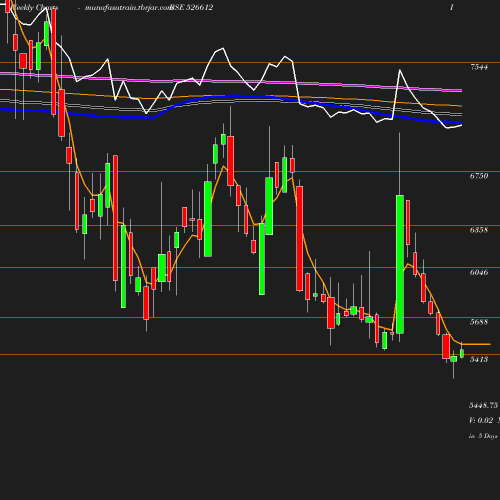Click the 'in 5 Days' text

(483, 436)
